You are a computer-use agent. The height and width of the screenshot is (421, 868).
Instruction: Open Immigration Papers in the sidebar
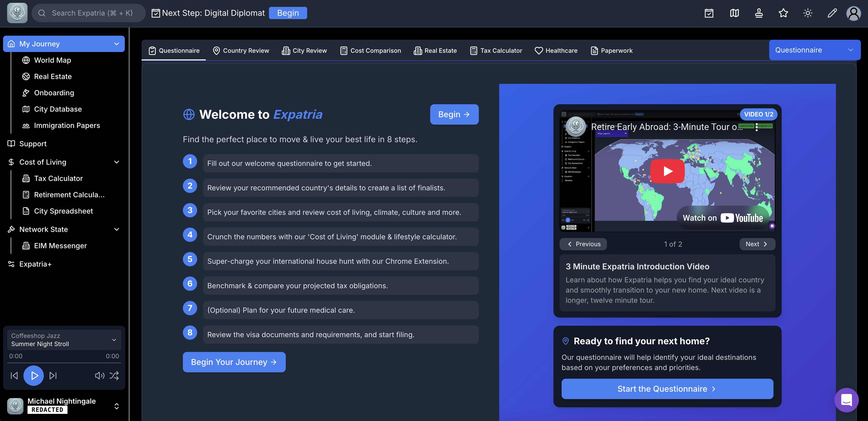tap(67, 125)
